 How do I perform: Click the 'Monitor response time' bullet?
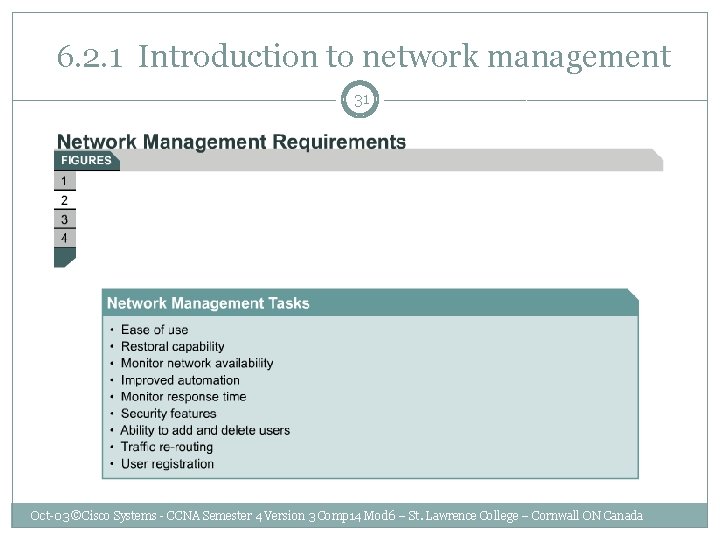tap(183, 396)
